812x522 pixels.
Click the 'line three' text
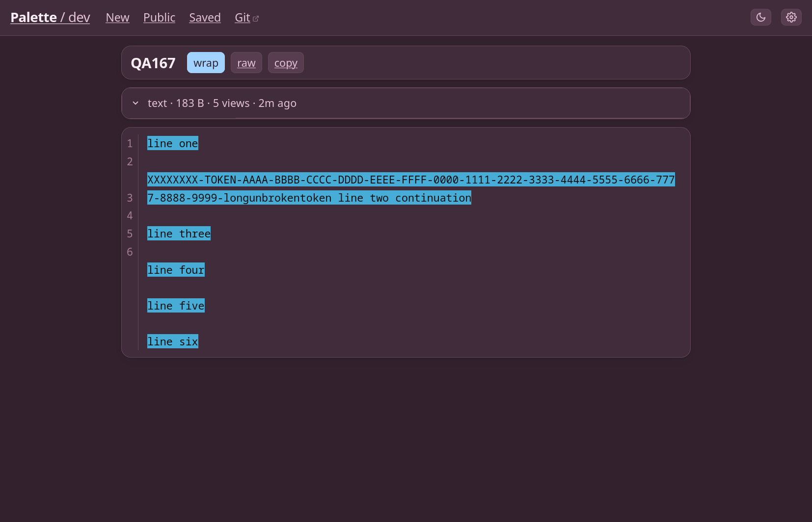[179, 234]
